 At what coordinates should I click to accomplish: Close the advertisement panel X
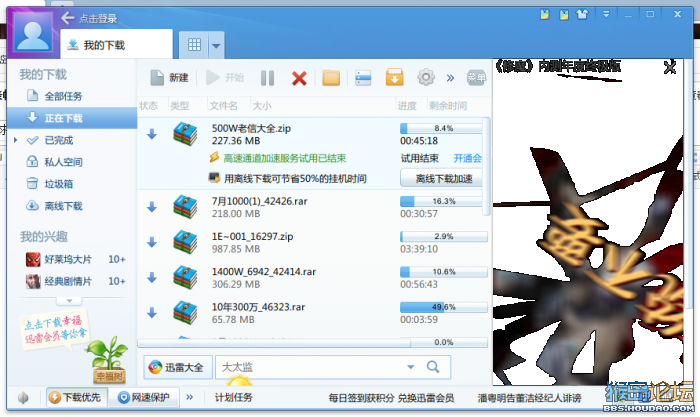click(x=670, y=68)
